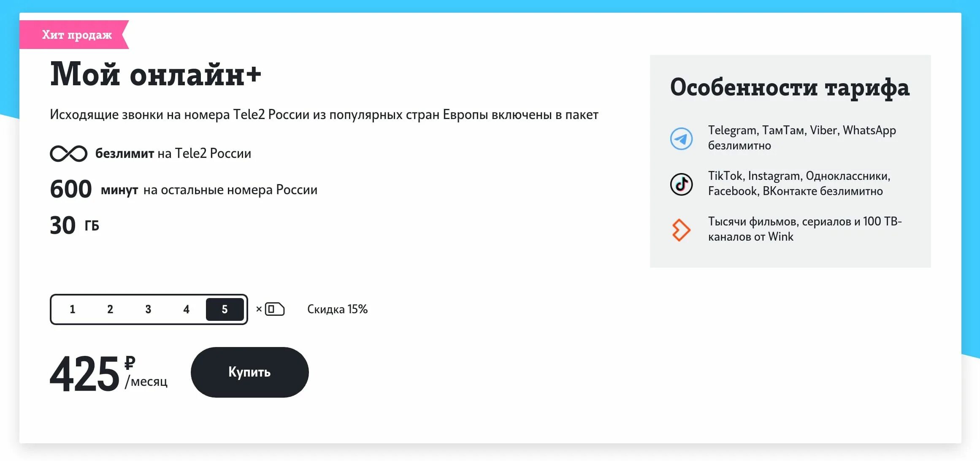
Task: Click the Особенности тарифа heading
Action: [x=790, y=87]
